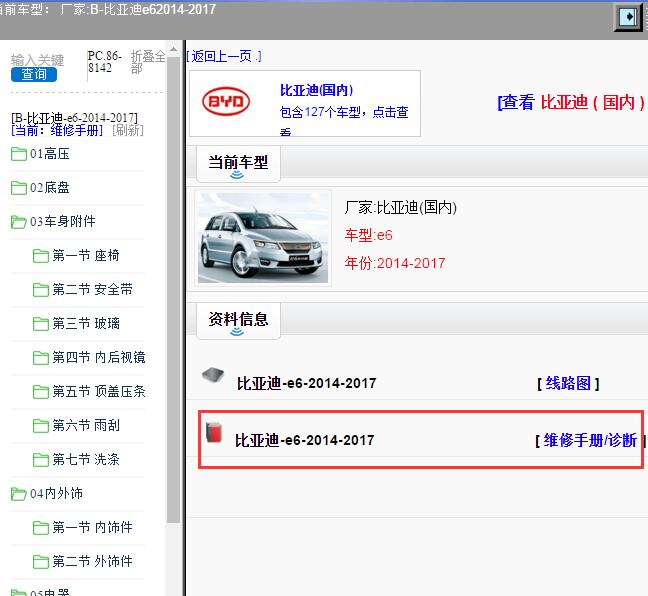Click folder icon beside 第六节 雨刮
Screen dimensions: 648x596
click(40, 425)
